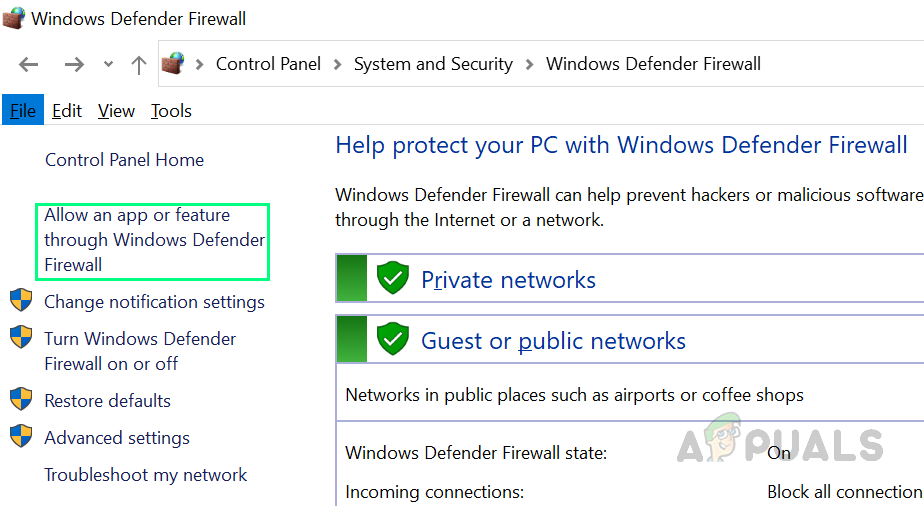Click the Up one level arrow
Screen dimensions: 924x506
point(139,64)
